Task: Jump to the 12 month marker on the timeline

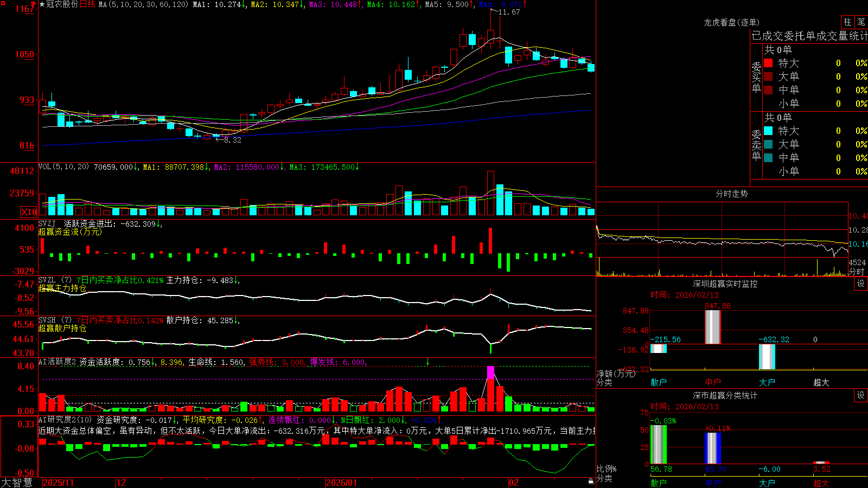Action: click(x=121, y=483)
